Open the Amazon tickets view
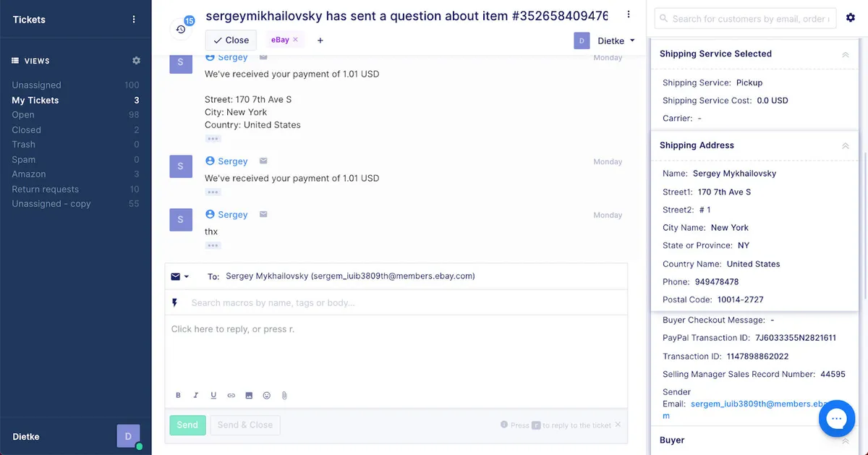The image size is (868, 455). pyautogui.click(x=29, y=174)
